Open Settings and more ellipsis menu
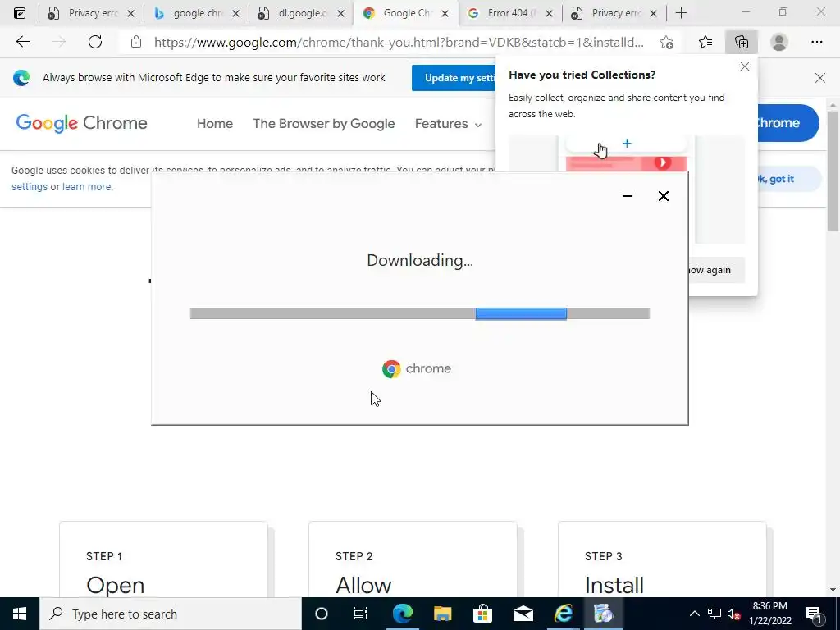 coord(816,42)
